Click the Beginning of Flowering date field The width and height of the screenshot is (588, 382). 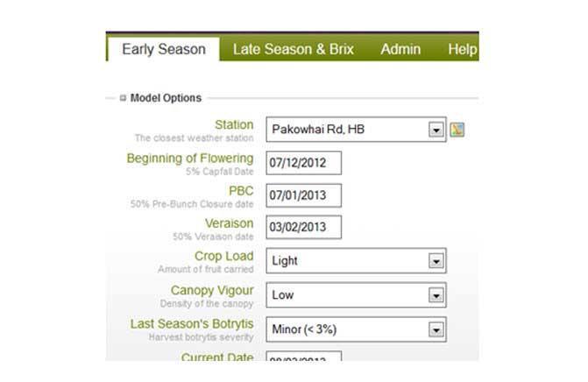click(303, 163)
